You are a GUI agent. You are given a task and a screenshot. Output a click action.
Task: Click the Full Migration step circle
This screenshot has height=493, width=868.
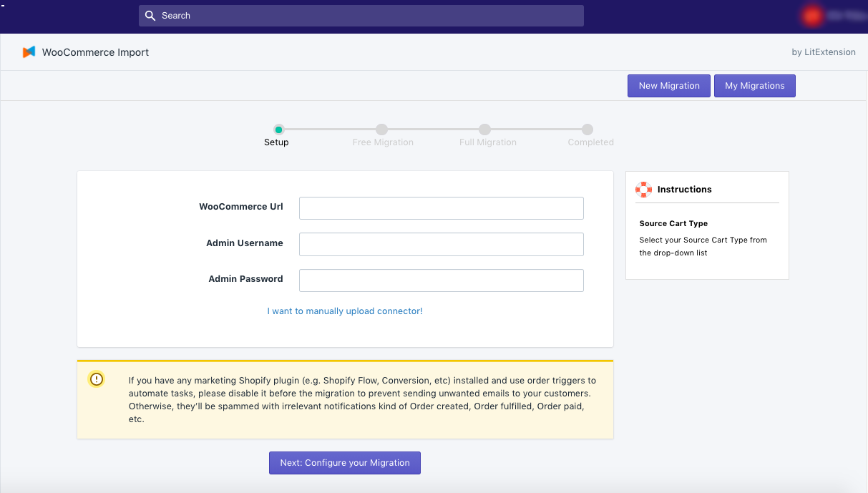tap(485, 130)
